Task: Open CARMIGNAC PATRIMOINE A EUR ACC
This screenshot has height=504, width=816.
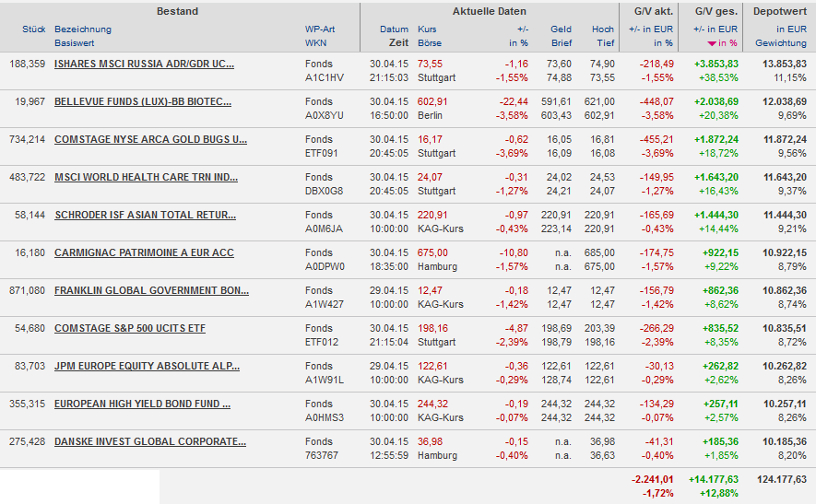Action: (x=144, y=252)
